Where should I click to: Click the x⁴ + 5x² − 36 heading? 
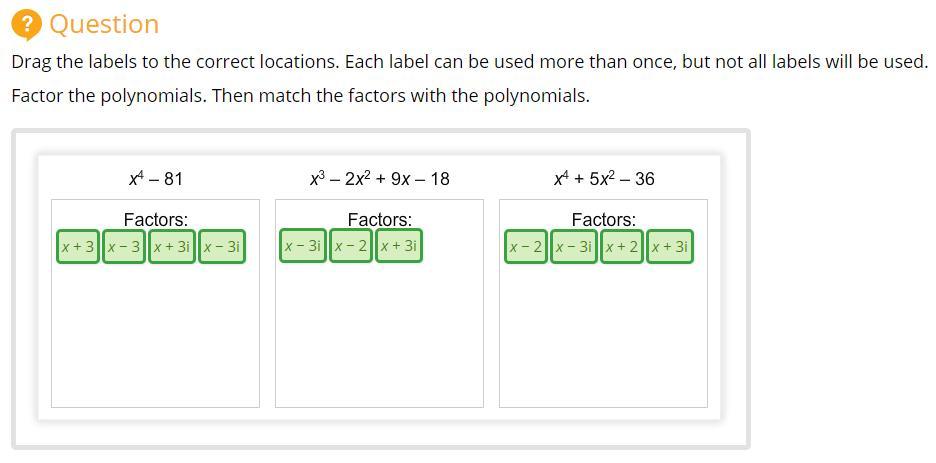(x=603, y=179)
